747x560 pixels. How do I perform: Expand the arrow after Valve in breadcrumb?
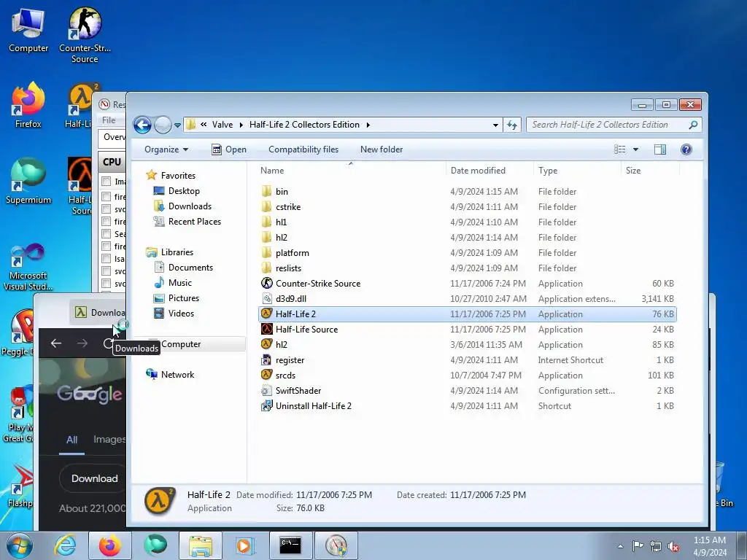[x=241, y=125]
